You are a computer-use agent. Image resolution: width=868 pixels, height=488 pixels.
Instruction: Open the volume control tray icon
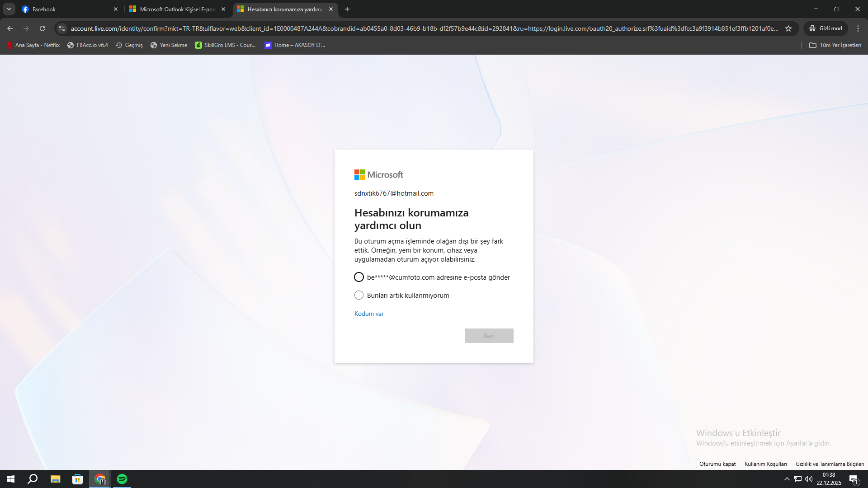point(809,479)
